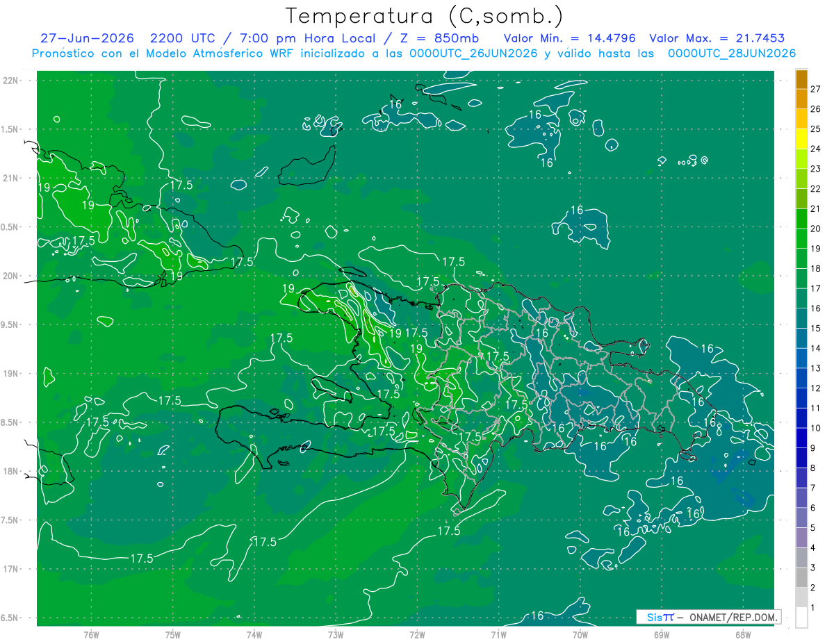Select the '27-Jun-2026' date text
This screenshot has width=834, height=644.
coord(86,38)
